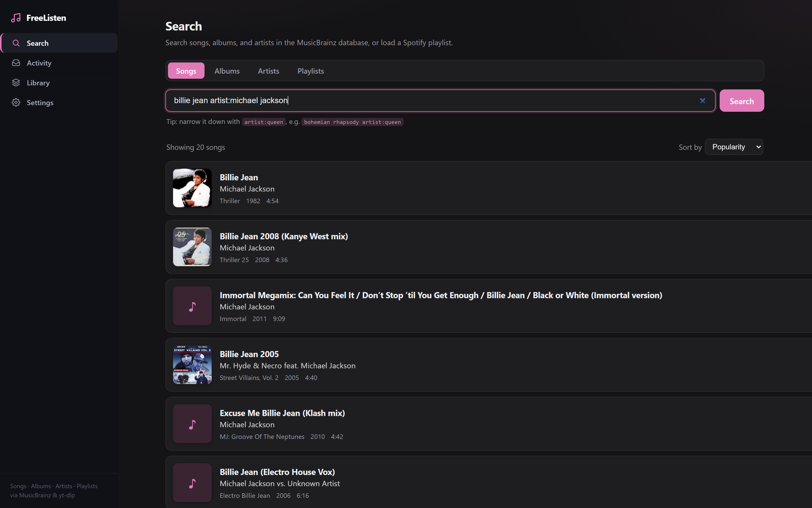Open the Sort by Popularity dropdown
The height and width of the screenshot is (508, 812).
click(x=734, y=147)
